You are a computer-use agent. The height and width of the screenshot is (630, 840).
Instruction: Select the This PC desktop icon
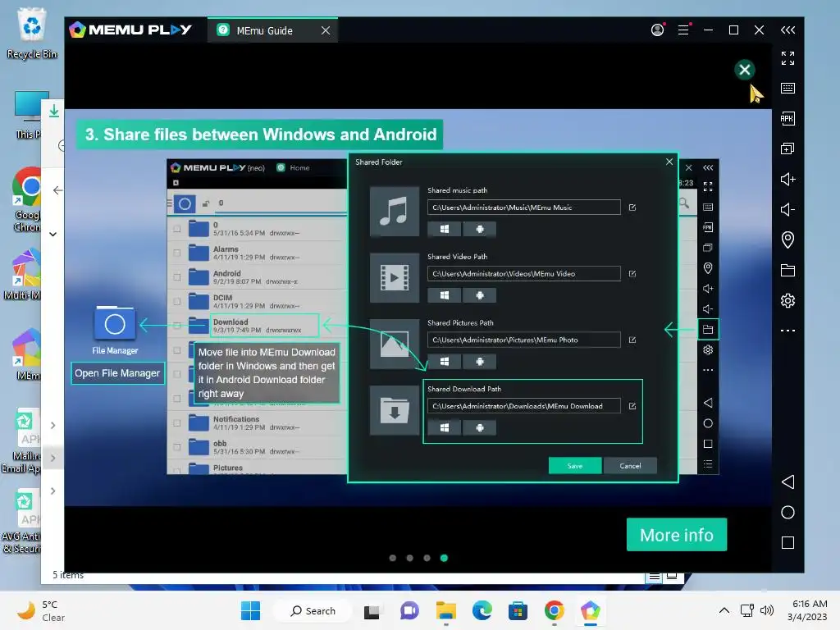click(x=29, y=115)
